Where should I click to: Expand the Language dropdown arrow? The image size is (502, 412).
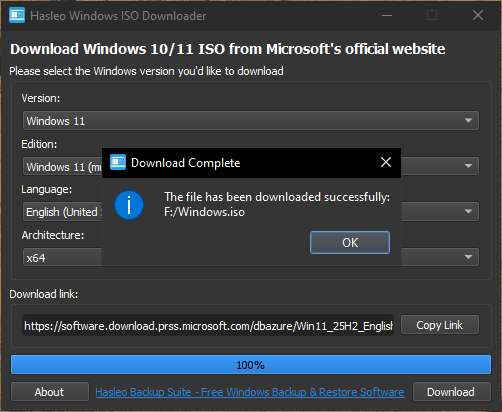(x=468, y=211)
